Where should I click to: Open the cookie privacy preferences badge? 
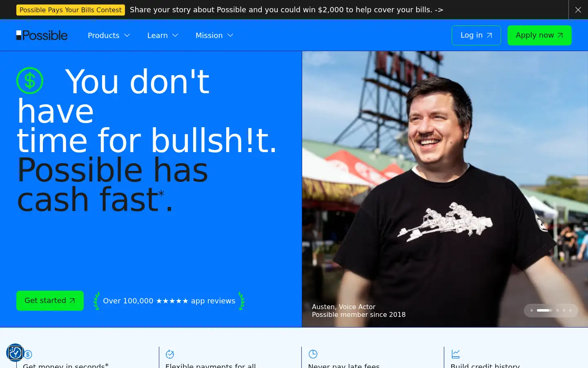(x=15, y=352)
